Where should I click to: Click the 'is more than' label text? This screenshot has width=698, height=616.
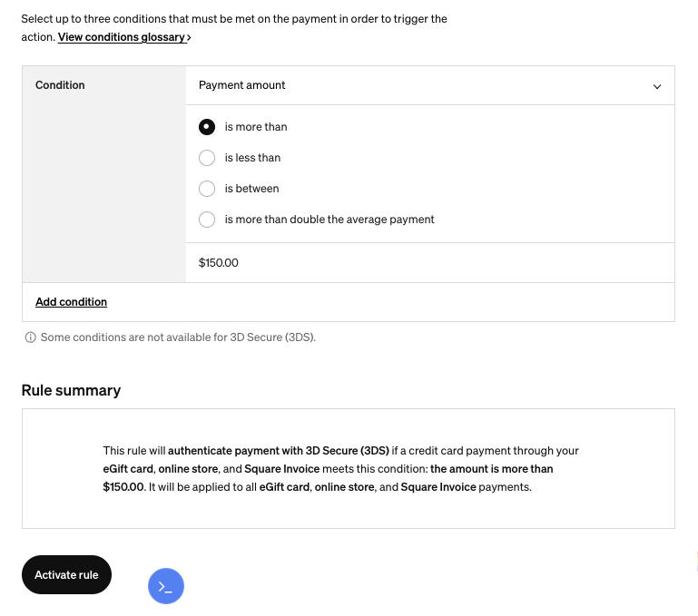click(256, 127)
